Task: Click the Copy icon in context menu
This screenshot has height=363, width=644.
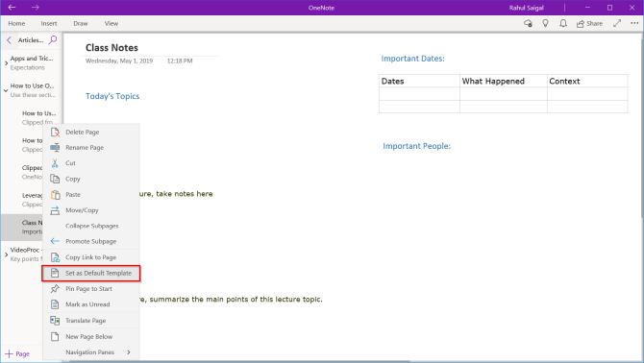Action: (55, 179)
